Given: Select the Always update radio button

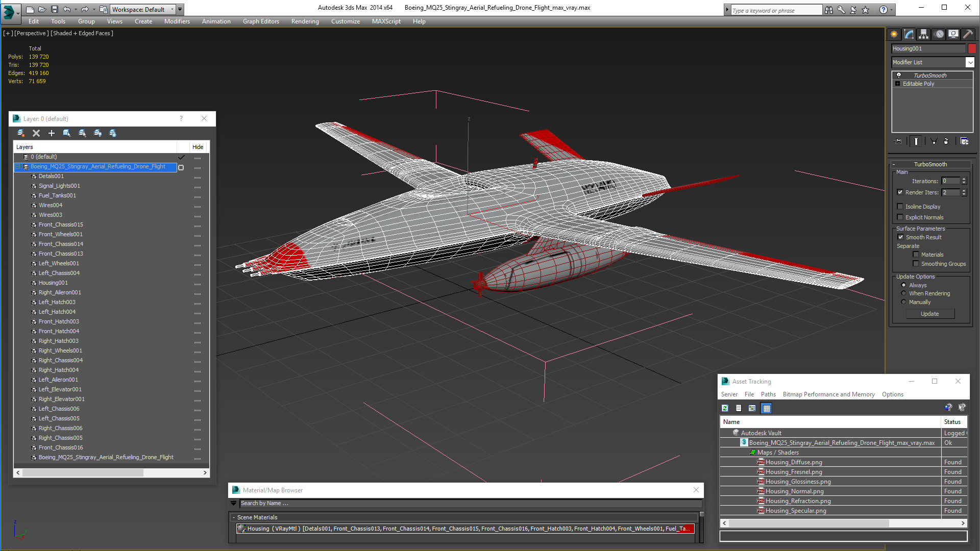Looking at the screenshot, I should pyautogui.click(x=904, y=285).
